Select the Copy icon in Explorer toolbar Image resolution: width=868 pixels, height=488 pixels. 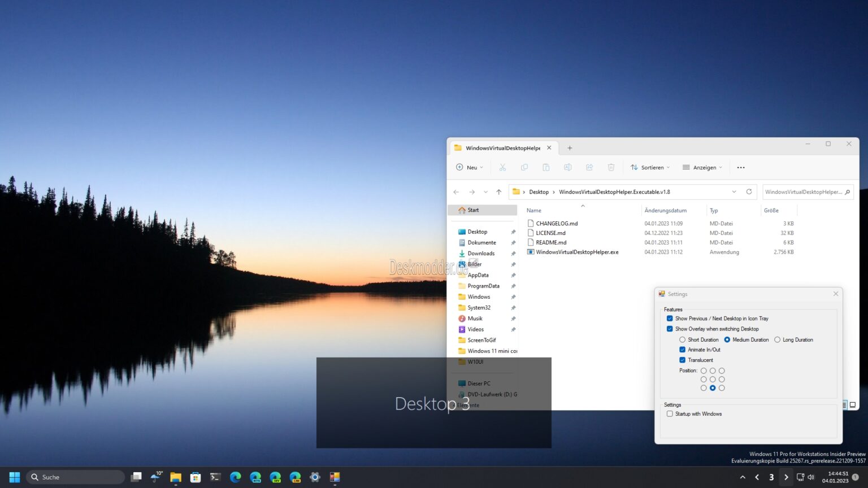coord(524,167)
